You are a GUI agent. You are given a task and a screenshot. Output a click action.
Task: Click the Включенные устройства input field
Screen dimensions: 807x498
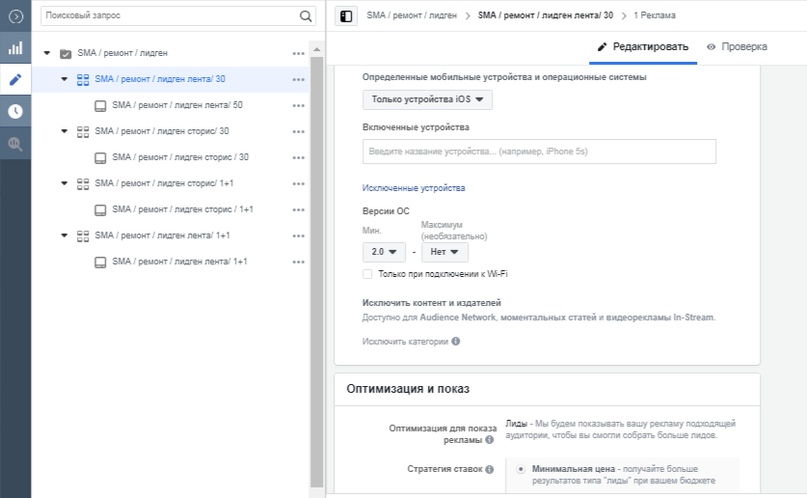tap(539, 151)
